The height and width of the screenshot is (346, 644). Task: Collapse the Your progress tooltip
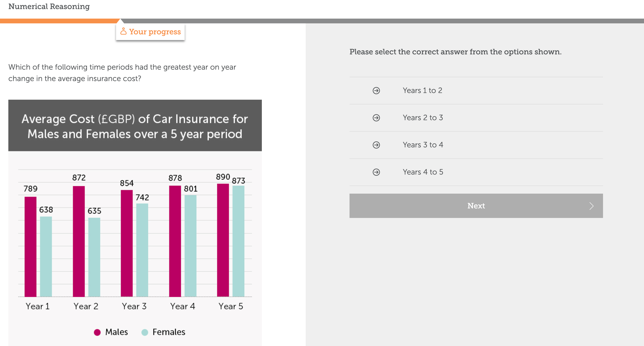click(x=150, y=31)
